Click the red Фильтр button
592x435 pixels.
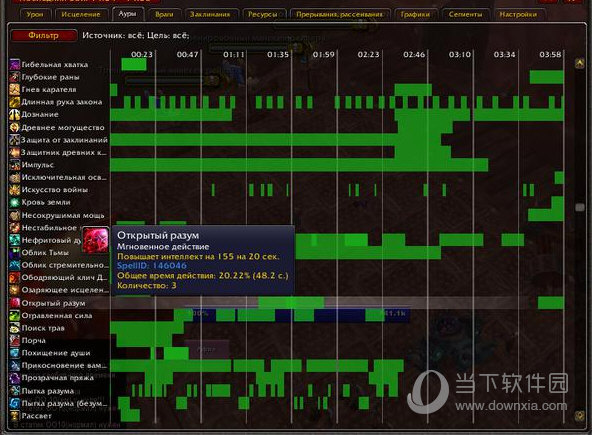tap(43, 35)
